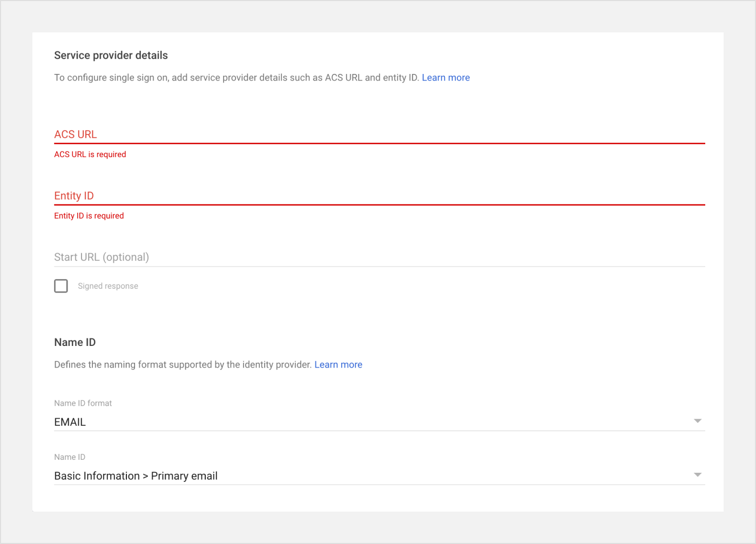
Task: Click the 'Name ID' section heading
Action: point(75,343)
